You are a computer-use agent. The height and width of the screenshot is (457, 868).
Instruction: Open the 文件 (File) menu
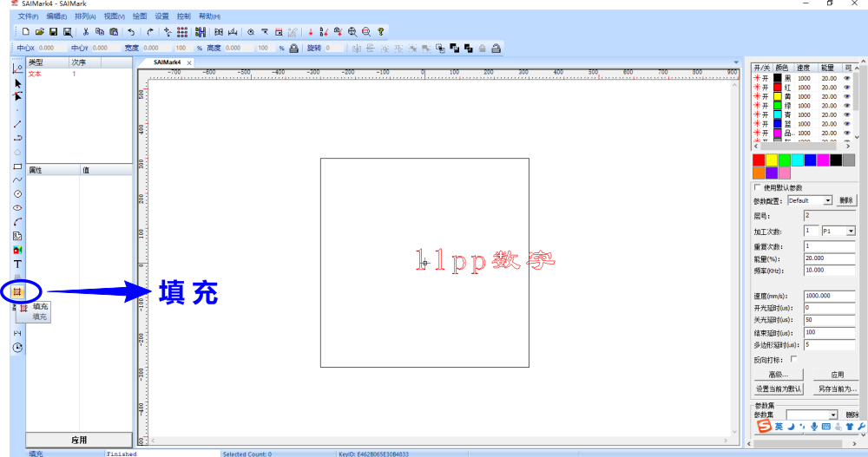[28, 16]
